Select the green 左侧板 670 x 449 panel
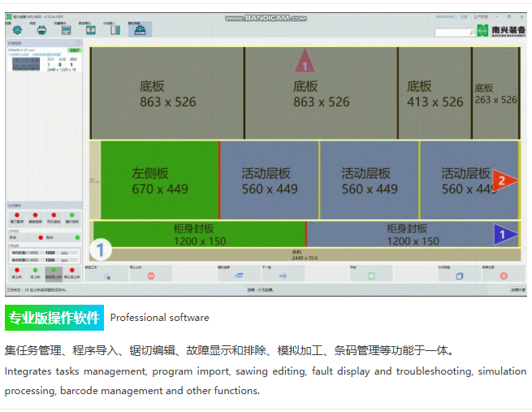This screenshot has height=412, width=532. 154,180
